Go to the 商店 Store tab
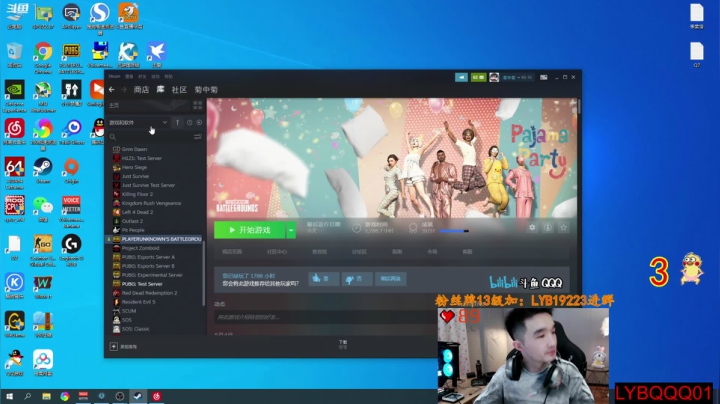720x404 pixels. coord(141,90)
